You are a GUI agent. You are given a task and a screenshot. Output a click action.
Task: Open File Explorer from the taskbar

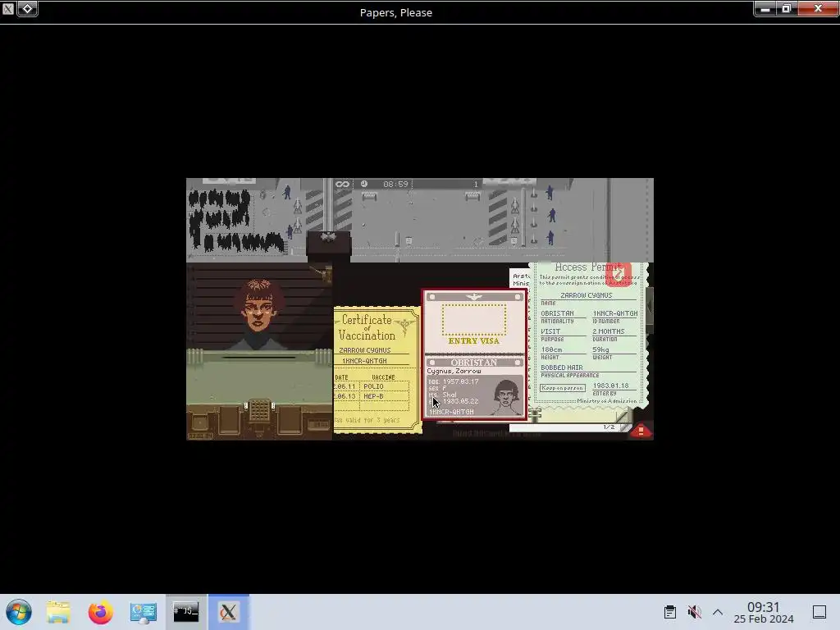tap(58, 612)
